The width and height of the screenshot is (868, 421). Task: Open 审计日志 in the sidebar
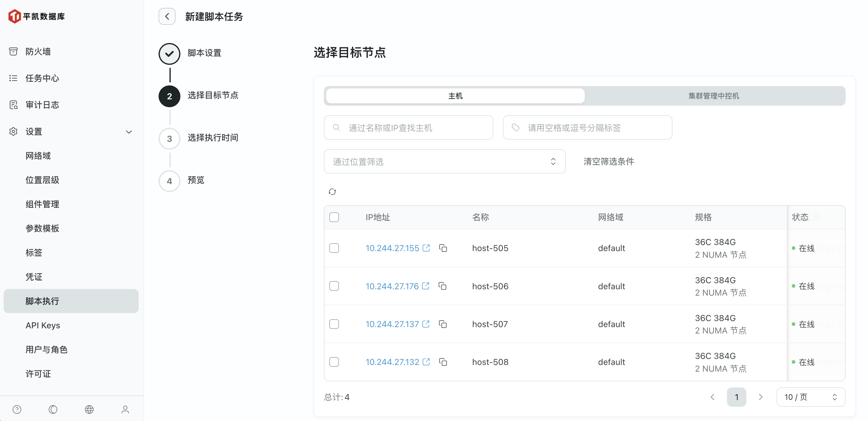click(x=42, y=105)
